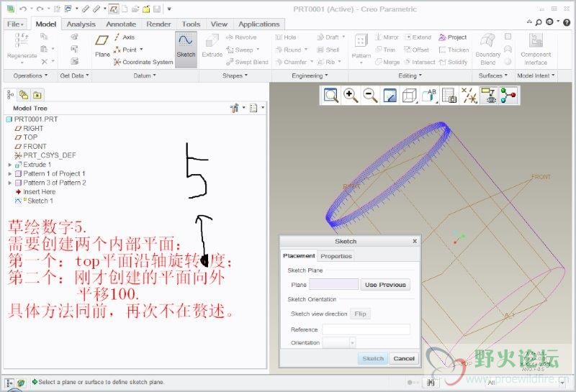The height and width of the screenshot is (392, 576).
Task: Click the Plane collector field
Action: coord(333,284)
